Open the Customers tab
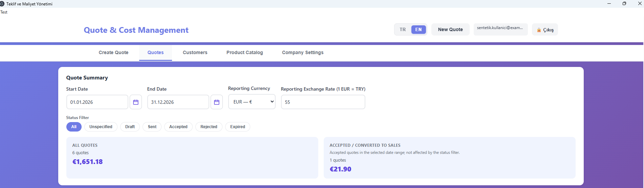The image size is (644, 188). (x=195, y=52)
